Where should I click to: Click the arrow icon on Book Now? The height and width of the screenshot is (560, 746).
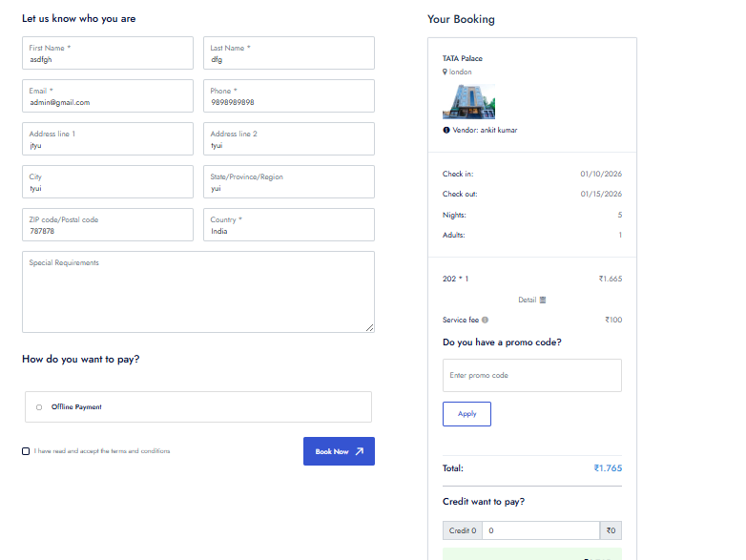tap(359, 451)
